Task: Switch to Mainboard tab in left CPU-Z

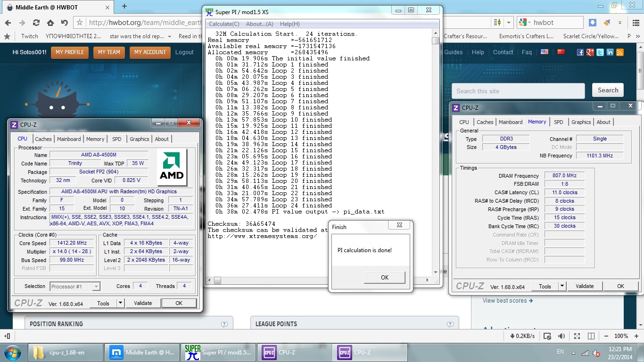Action: (69, 139)
